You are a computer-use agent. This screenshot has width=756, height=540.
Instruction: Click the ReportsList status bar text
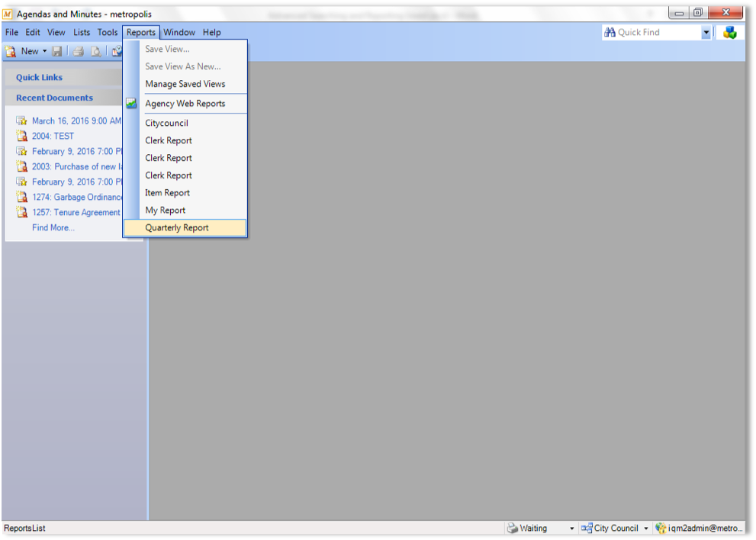pyautogui.click(x=24, y=528)
